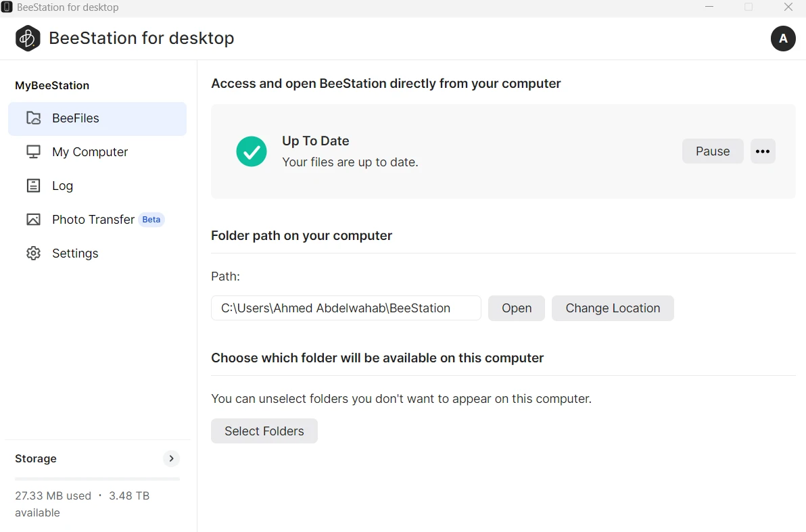
Task: Click the Photo Transfer picture icon
Action: tap(33, 220)
